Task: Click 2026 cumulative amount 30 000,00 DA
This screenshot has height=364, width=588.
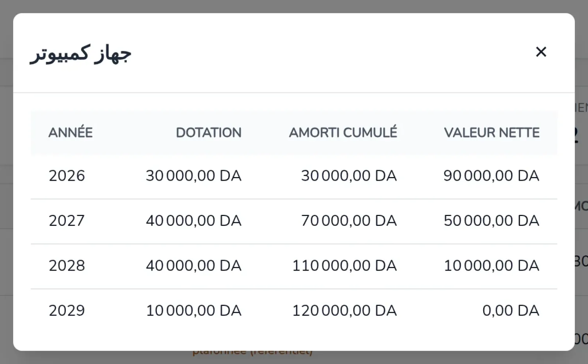Action: (x=349, y=176)
